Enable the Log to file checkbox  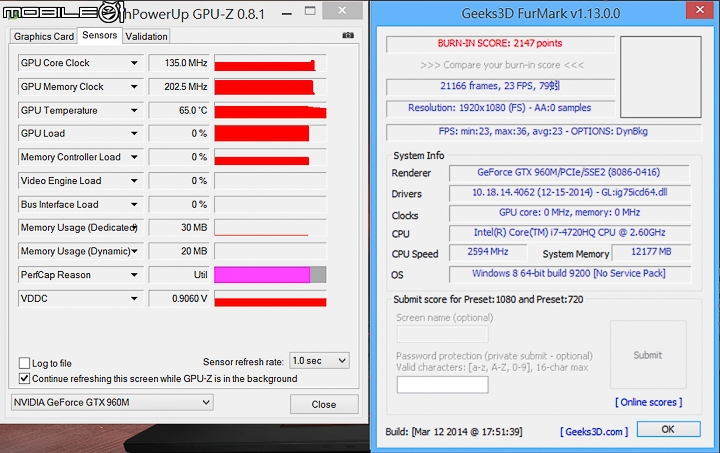coord(24,363)
